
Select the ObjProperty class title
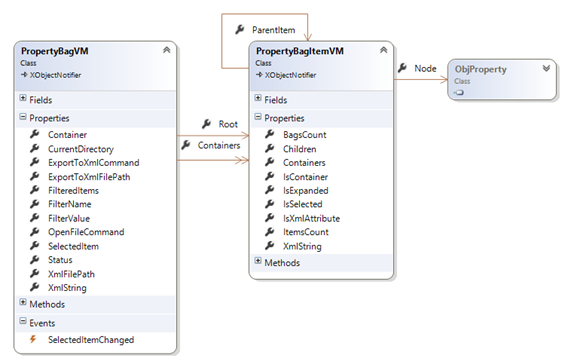[480, 69]
